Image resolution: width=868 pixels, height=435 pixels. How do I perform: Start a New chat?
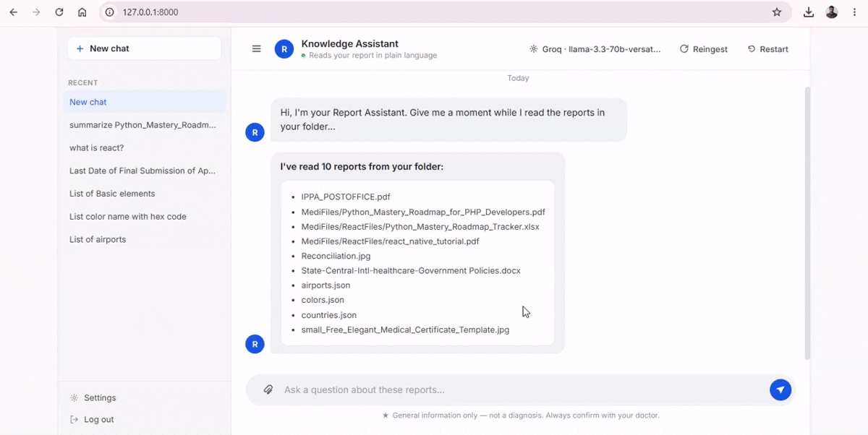point(145,48)
